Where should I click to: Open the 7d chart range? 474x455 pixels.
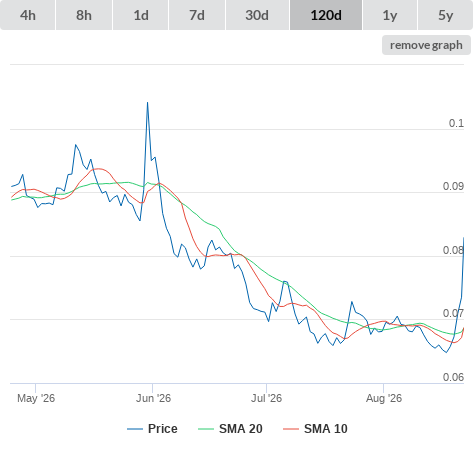tap(197, 15)
